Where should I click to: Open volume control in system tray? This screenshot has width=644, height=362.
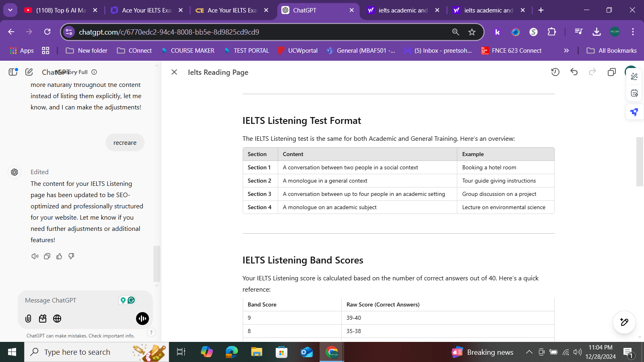[578, 352]
